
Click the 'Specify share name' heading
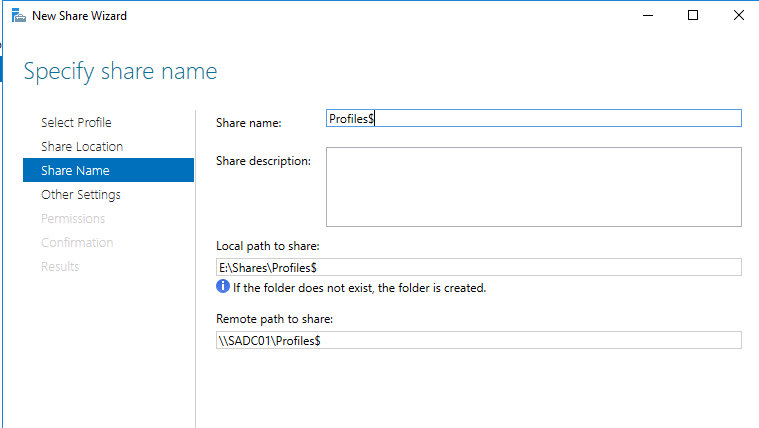click(120, 72)
